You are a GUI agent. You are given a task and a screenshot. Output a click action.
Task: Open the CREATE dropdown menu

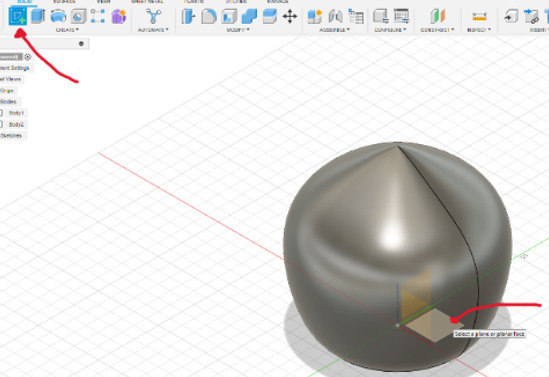coord(67,30)
